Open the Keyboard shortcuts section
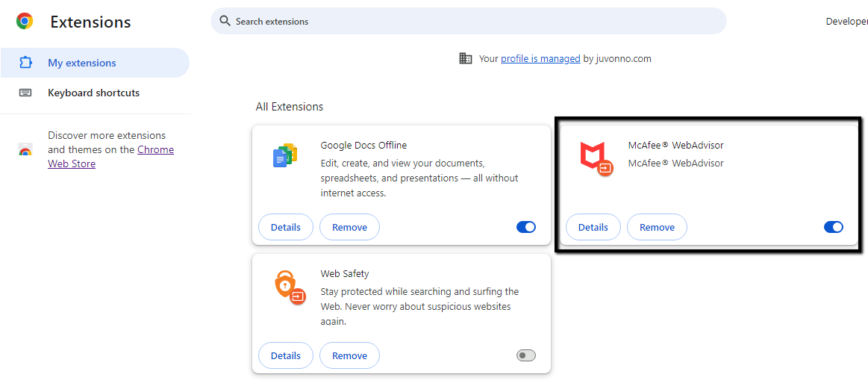The width and height of the screenshot is (868, 389). [x=95, y=93]
